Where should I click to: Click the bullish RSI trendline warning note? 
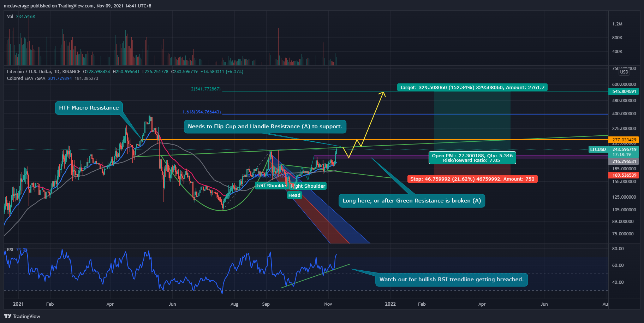[451, 280]
